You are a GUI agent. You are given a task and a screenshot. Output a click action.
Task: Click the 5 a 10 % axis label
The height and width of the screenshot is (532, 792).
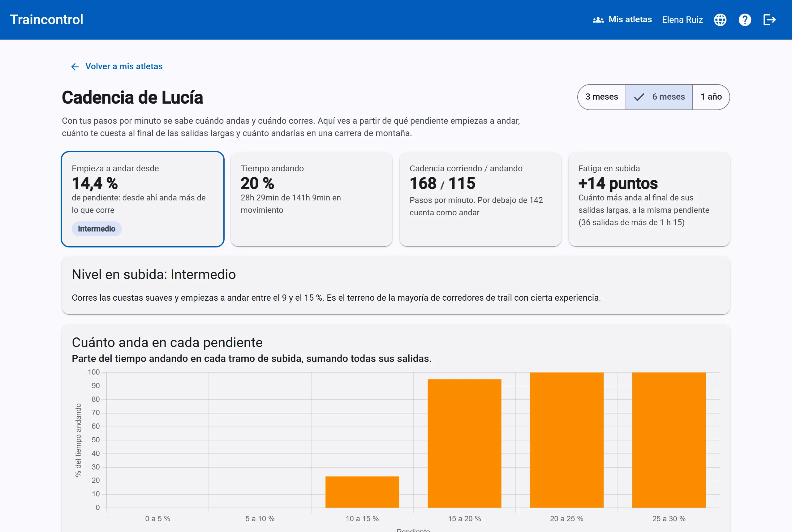tap(260, 518)
